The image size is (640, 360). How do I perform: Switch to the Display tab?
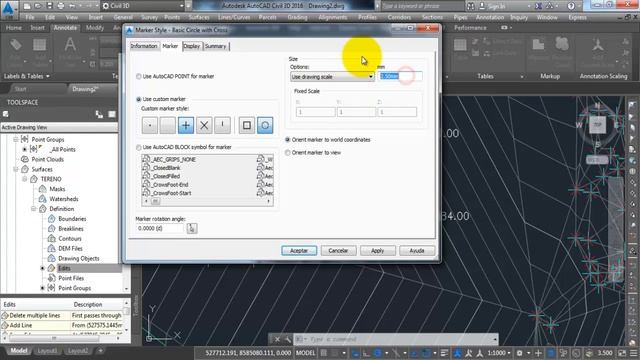pos(192,46)
